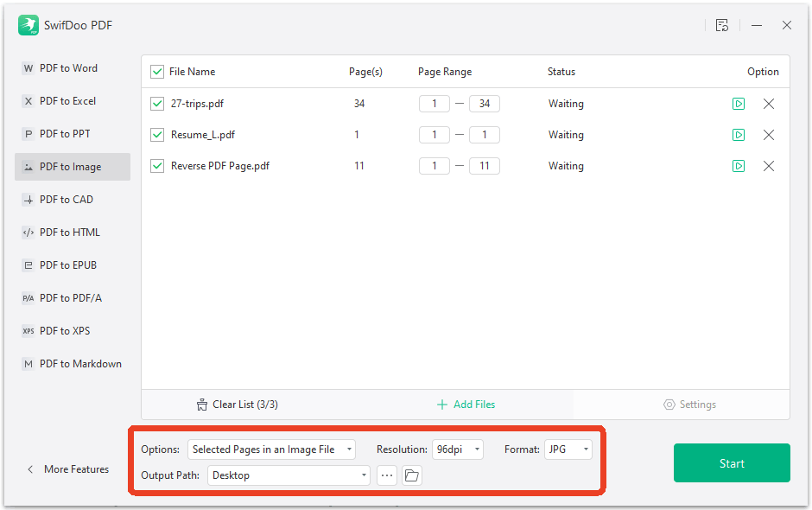Open output folder with the folder icon

(412, 475)
